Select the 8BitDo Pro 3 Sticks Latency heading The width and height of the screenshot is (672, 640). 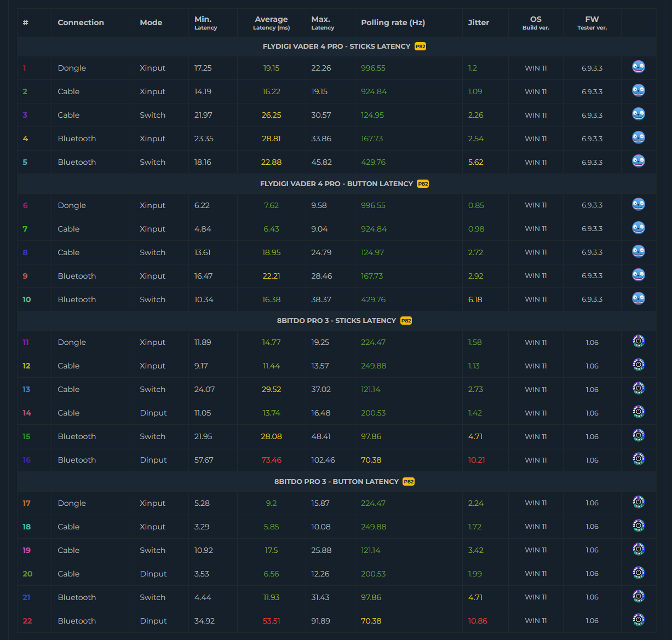click(336, 321)
